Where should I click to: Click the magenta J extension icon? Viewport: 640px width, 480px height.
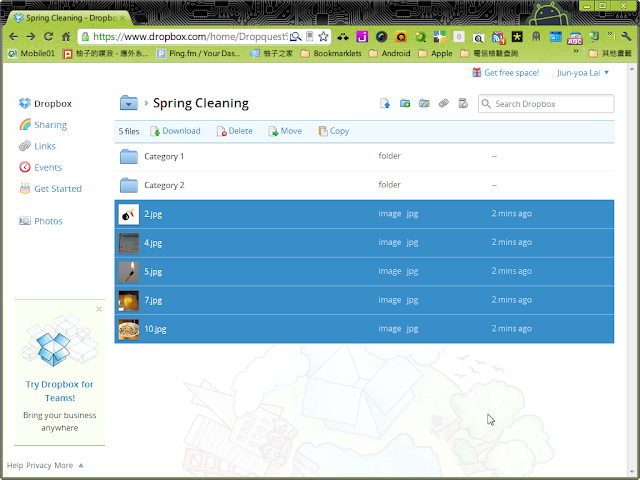point(362,37)
